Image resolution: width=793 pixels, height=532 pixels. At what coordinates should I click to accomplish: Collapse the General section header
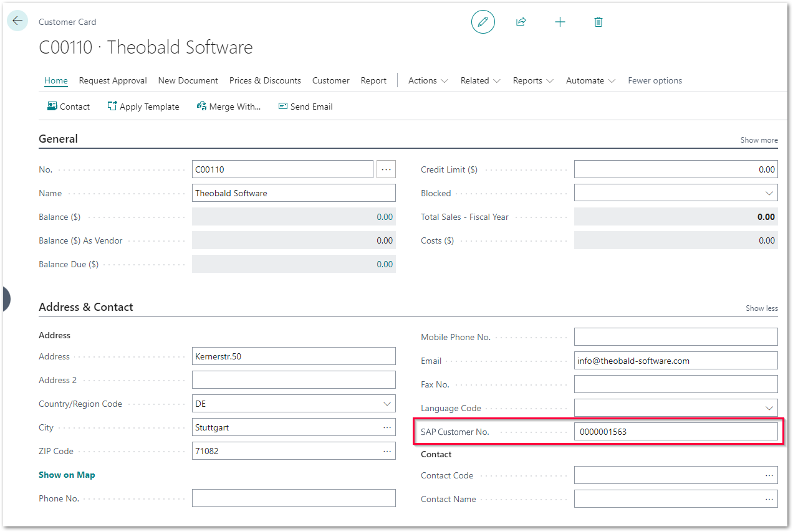(58, 139)
